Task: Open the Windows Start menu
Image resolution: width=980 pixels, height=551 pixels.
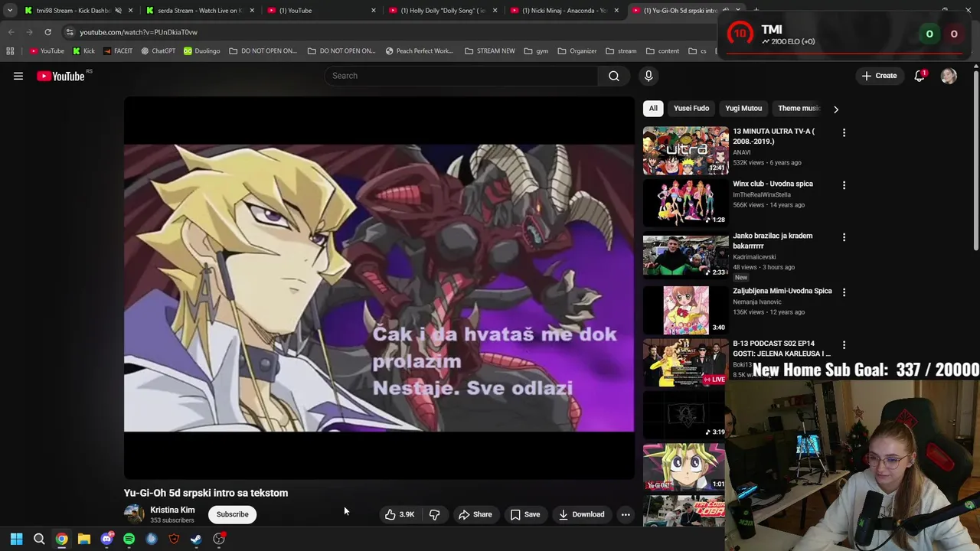Action: (16, 539)
